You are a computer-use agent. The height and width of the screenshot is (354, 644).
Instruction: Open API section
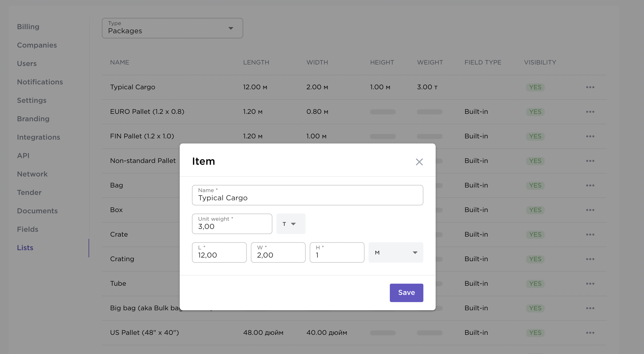pos(23,156)
